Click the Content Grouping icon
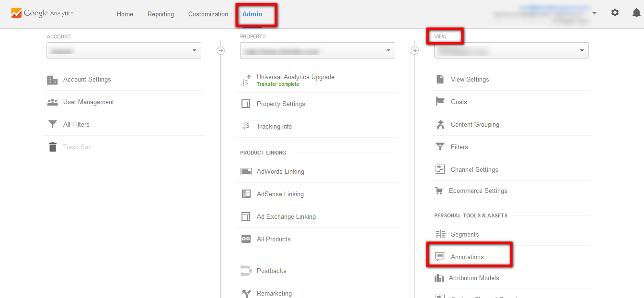 (440, 125)
